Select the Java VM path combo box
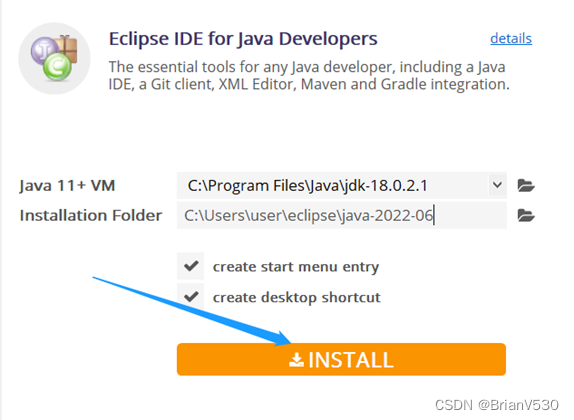574x420 pixels. coord(342,185)
